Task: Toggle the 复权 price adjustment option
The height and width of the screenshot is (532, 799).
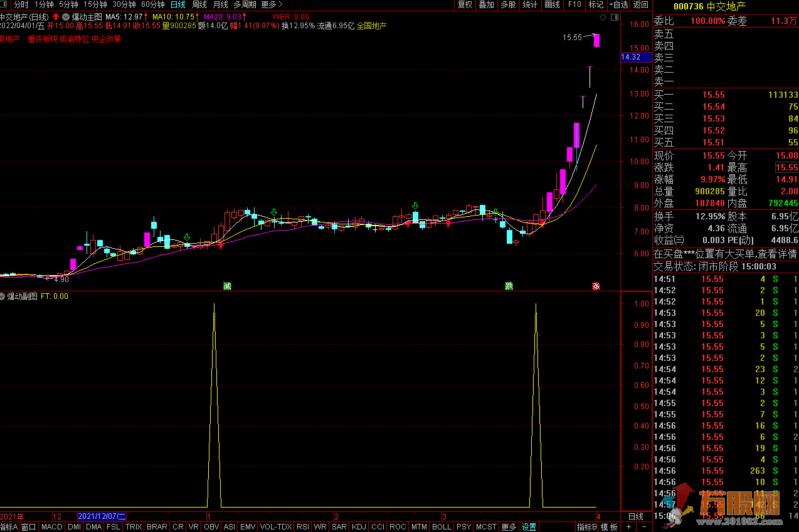Action: click(x=465, y=4)
